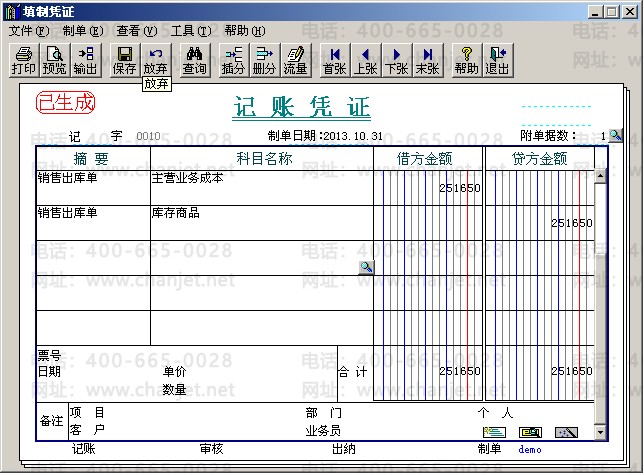Click the 备注 label

[51, 421]
